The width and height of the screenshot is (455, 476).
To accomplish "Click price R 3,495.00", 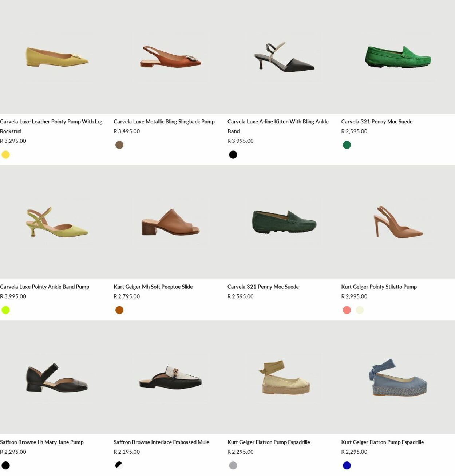I will (127, 131).
